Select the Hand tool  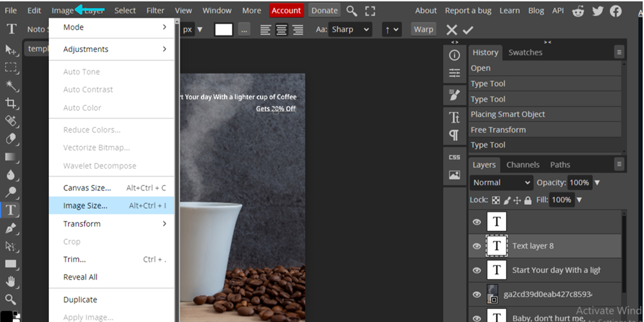[10, 282]
